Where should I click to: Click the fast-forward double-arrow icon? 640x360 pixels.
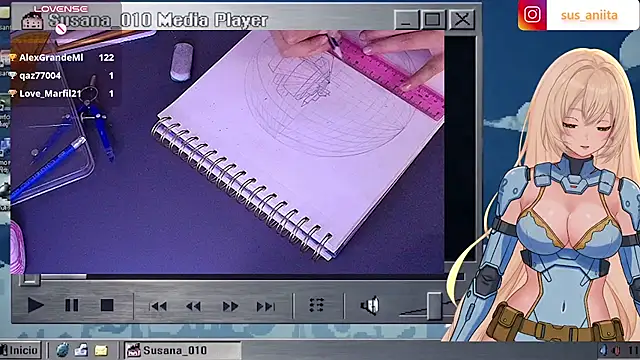click(230, 306)
